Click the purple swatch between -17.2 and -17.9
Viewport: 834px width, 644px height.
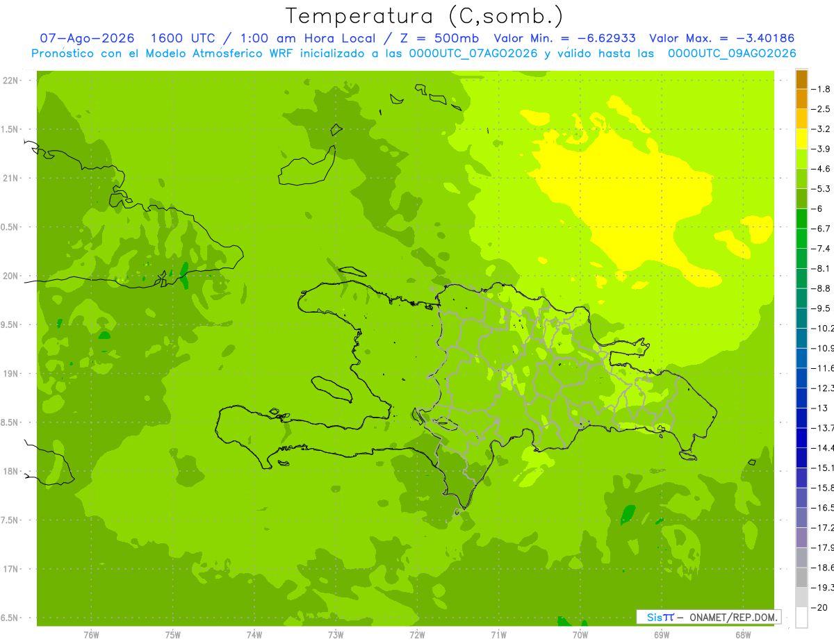(801, 537)
